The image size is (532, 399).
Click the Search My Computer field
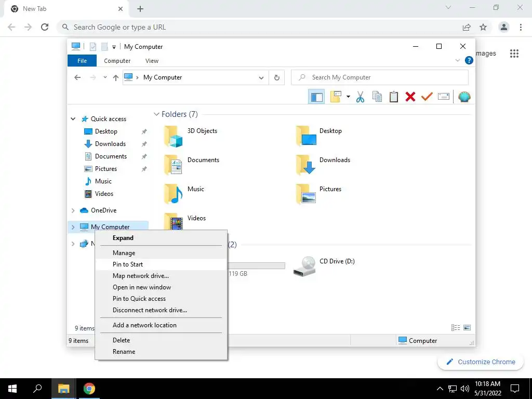380,77
